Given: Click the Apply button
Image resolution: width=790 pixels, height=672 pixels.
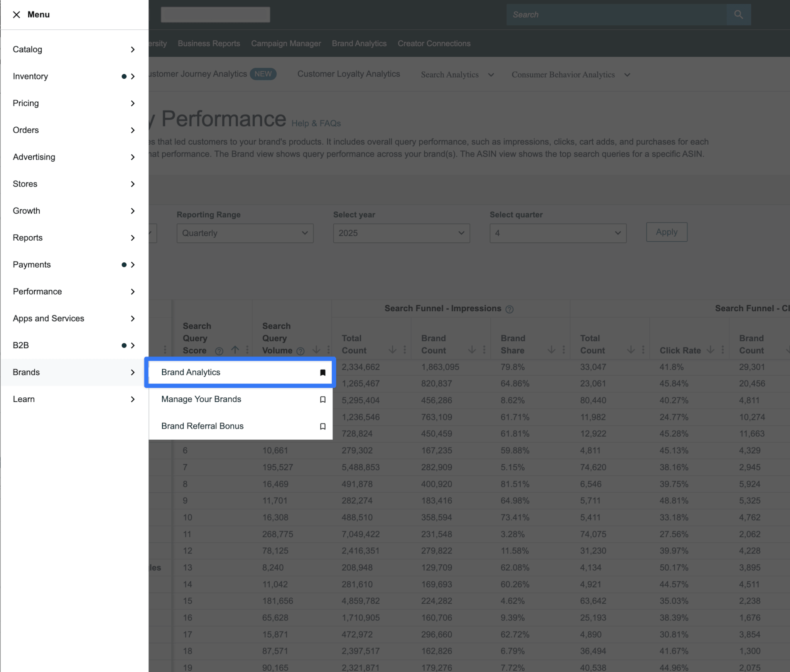Looking at the screenshot, I should (x=667, y=232).
